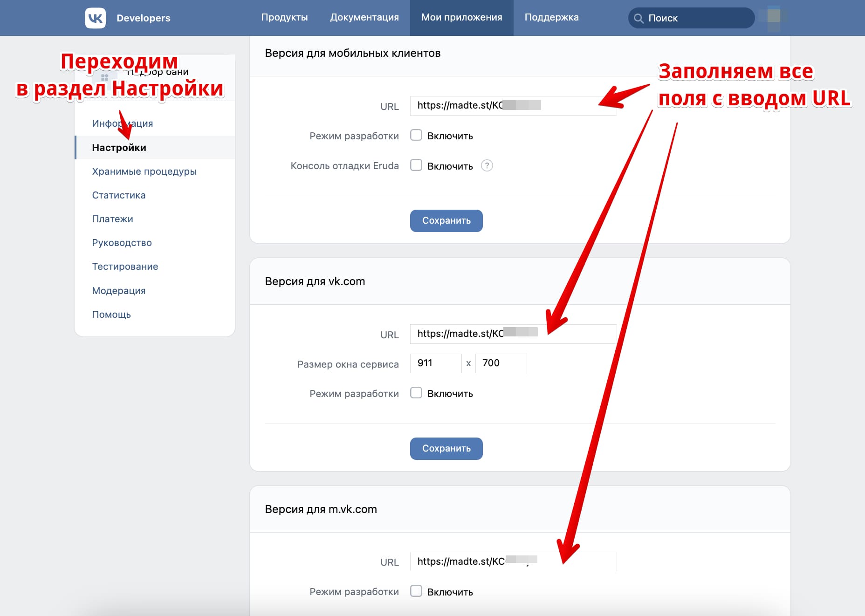Click the search magnifier icon
The width and height of the screenshot is (865, 616).
639,18
